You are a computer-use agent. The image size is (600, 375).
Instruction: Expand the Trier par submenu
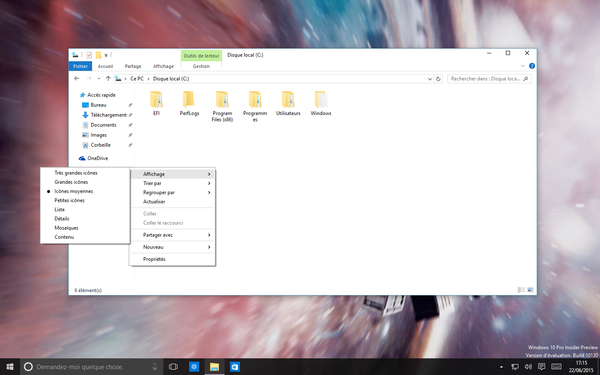172,183
